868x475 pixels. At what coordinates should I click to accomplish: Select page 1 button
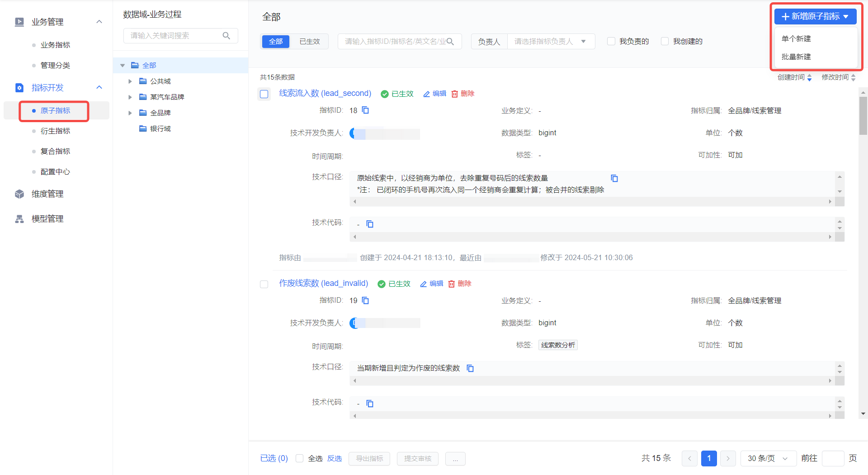pyautogui.click(x=709, y=458)
